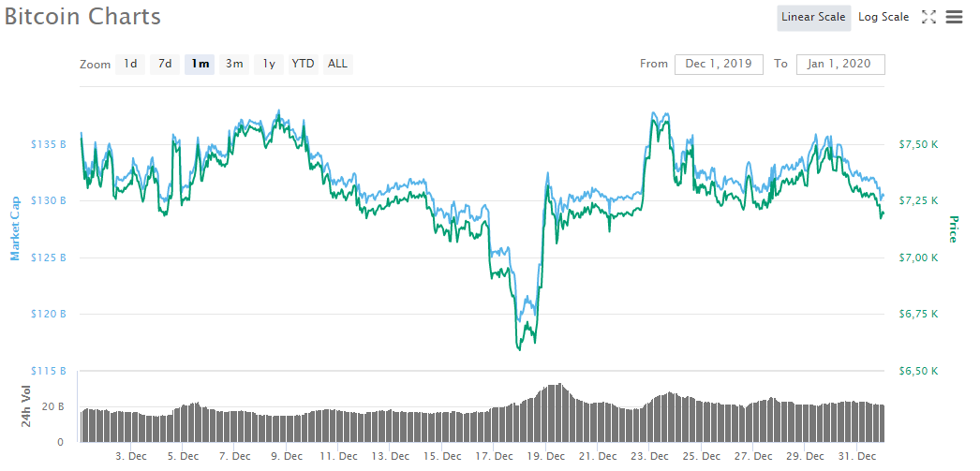The image size is (980, 471).
Task: Switch to Log Scale
Action: (x=883, y=18)
